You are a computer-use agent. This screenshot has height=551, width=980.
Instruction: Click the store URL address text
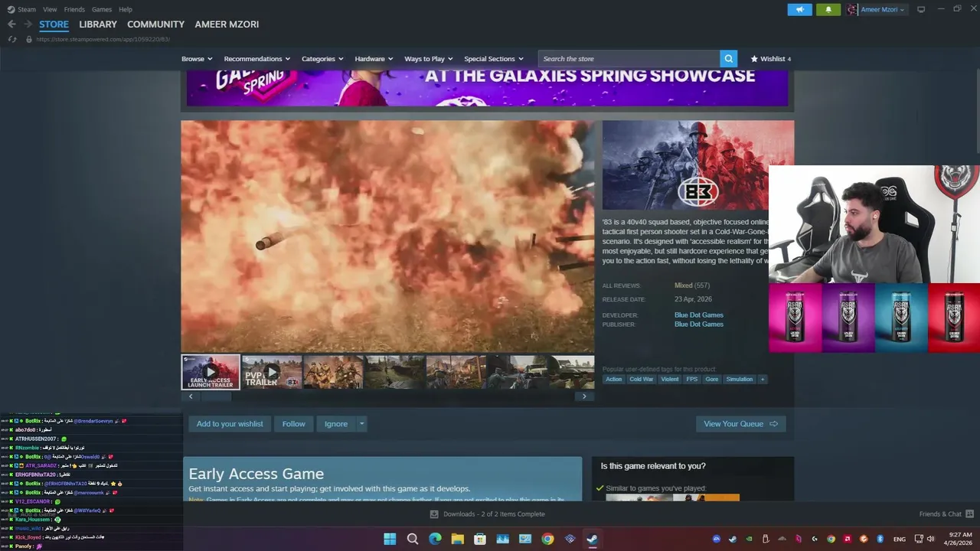pos(103,39)
